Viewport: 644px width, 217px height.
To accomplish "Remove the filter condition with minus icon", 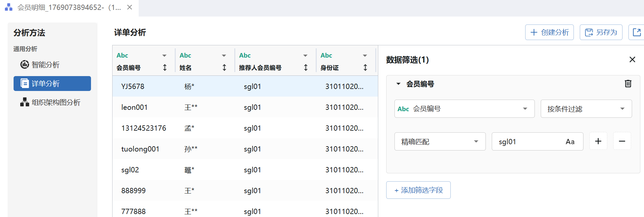I will tap(622, 141).
